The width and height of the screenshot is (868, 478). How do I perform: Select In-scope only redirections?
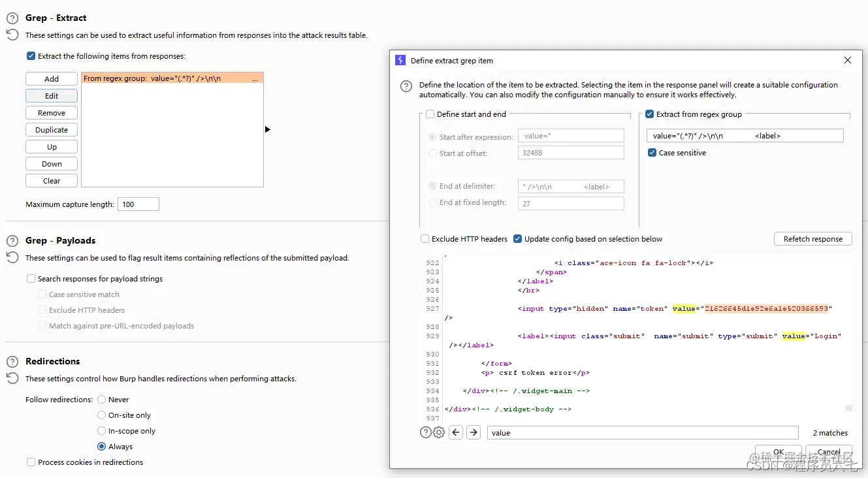tap(101, 431)
